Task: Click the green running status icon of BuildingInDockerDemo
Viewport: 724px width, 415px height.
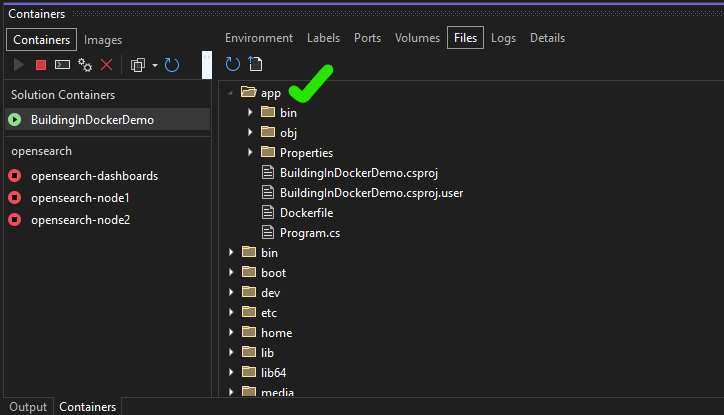Action: [15, 120]
